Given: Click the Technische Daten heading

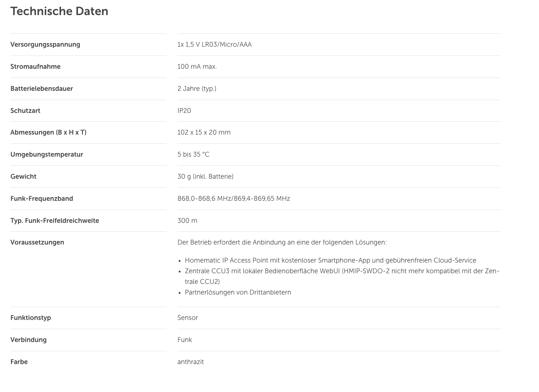Looking at the screenshot, I should [59, 11].
